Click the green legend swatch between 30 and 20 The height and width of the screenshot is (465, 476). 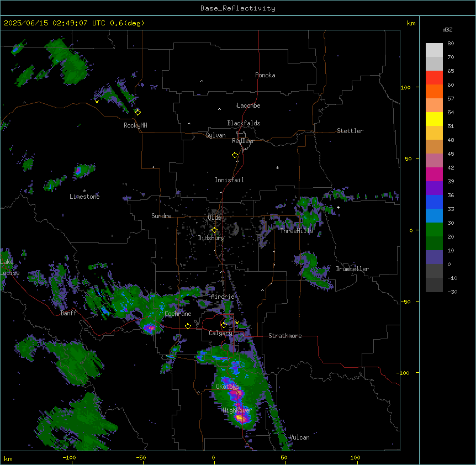[434, 230]
